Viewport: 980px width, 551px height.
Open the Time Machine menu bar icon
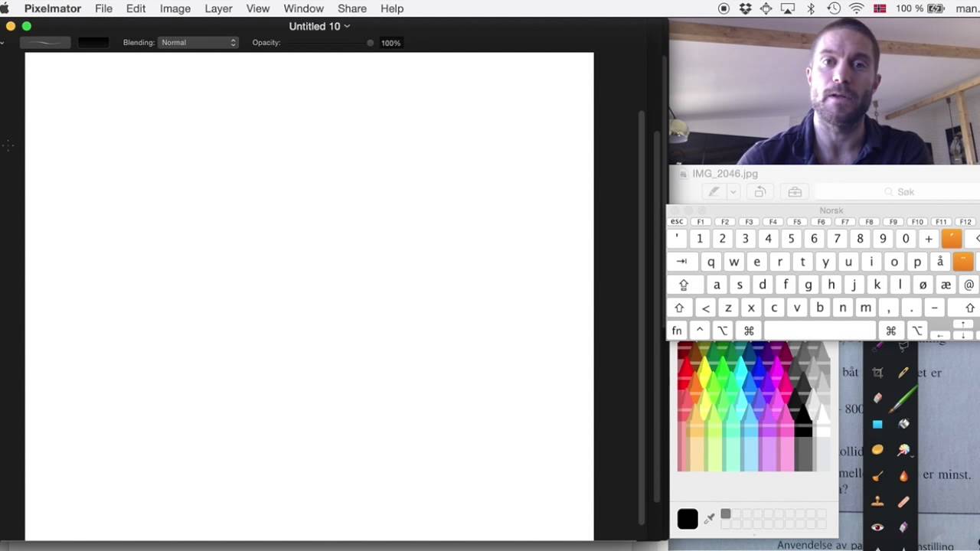[834, 8]
